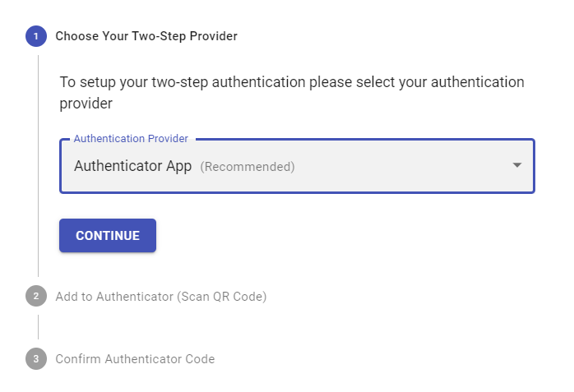574x392 pixels.
Task: Click the word "provider" ending the instructions
Action: pos(86,104)
